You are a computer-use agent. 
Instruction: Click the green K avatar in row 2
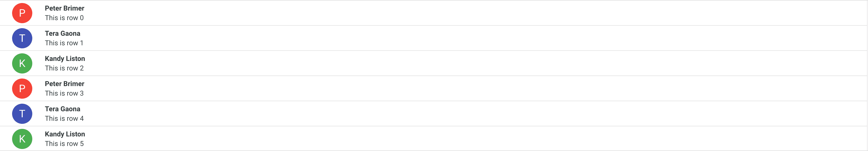tap(22, 64)
